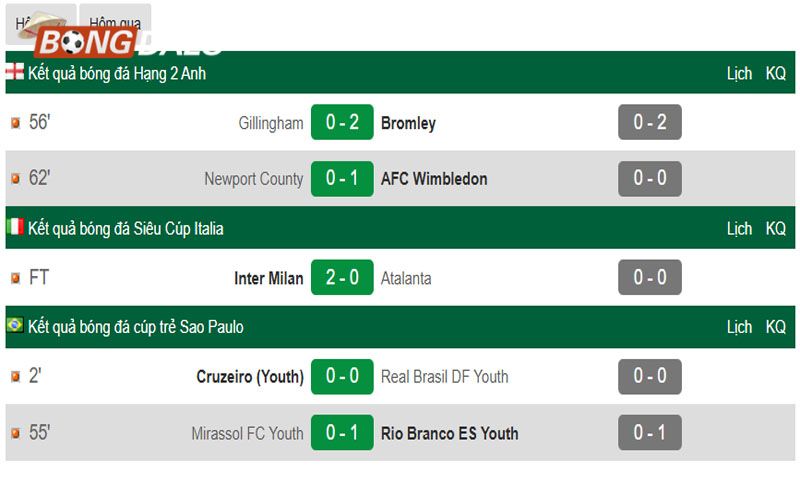
Task: Click the orange indicator beside 55'
Action: (x=16, y=433)
